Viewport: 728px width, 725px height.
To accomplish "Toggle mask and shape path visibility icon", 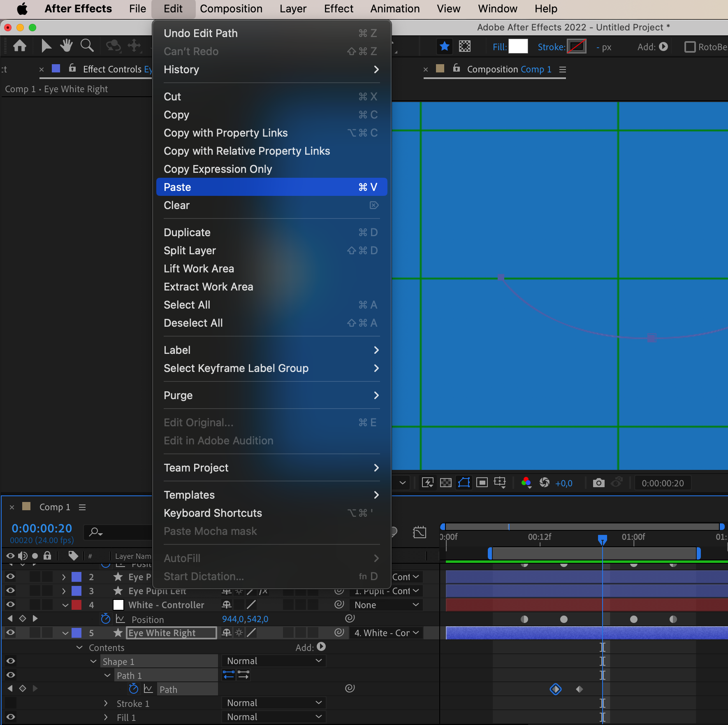I will point(464,482).
